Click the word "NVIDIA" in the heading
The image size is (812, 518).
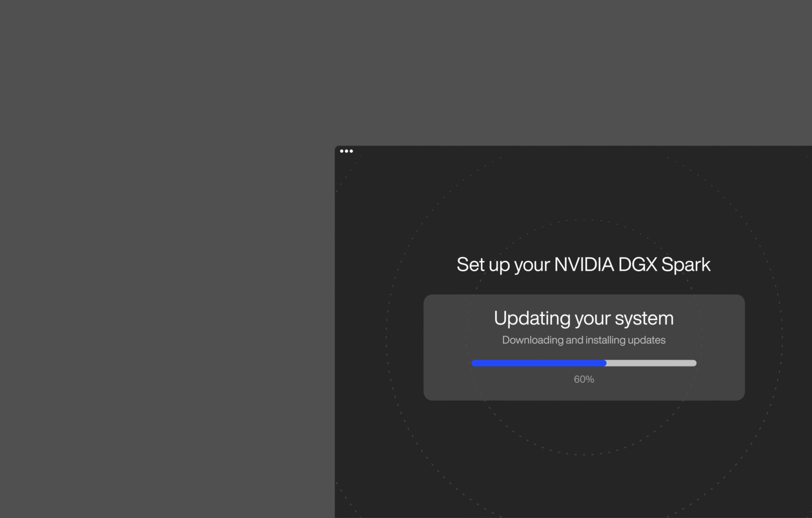pos(584,264)
